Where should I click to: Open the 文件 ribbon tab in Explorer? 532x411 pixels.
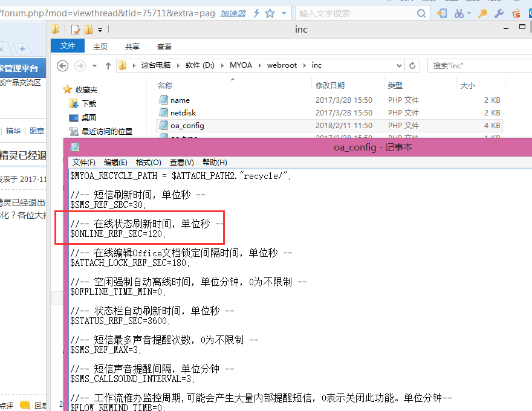[68, 46]
